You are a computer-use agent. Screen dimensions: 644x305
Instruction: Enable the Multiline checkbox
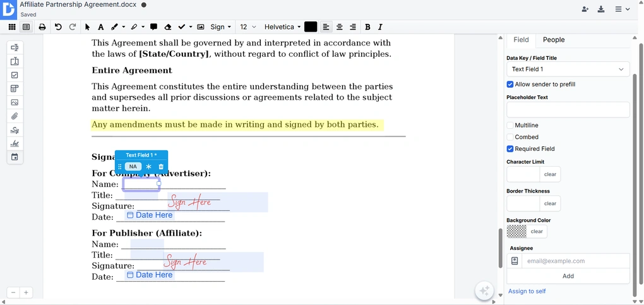510,126
